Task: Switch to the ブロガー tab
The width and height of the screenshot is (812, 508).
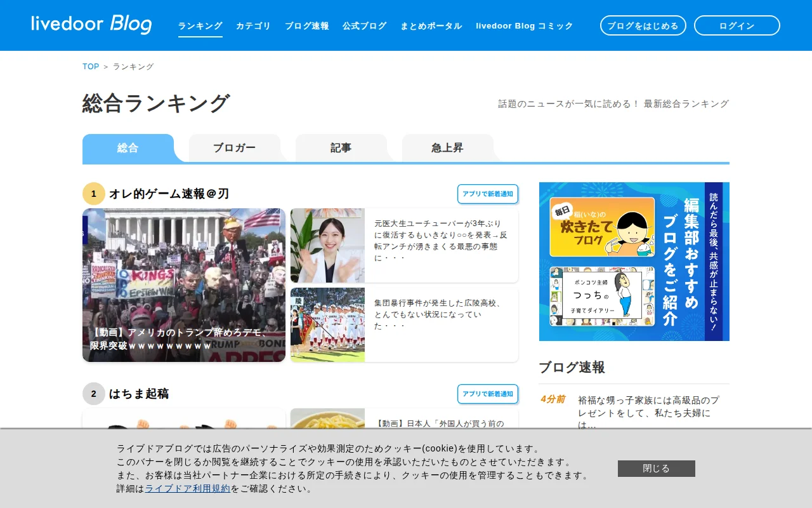Action: [x=235, y=148]
